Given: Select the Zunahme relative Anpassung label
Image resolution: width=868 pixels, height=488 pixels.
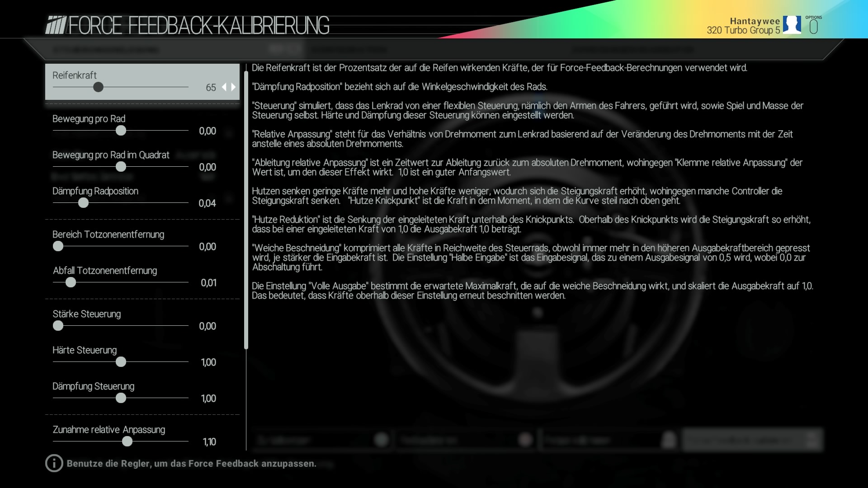Looking at the screenshot, I should click(x=109, y=430).
